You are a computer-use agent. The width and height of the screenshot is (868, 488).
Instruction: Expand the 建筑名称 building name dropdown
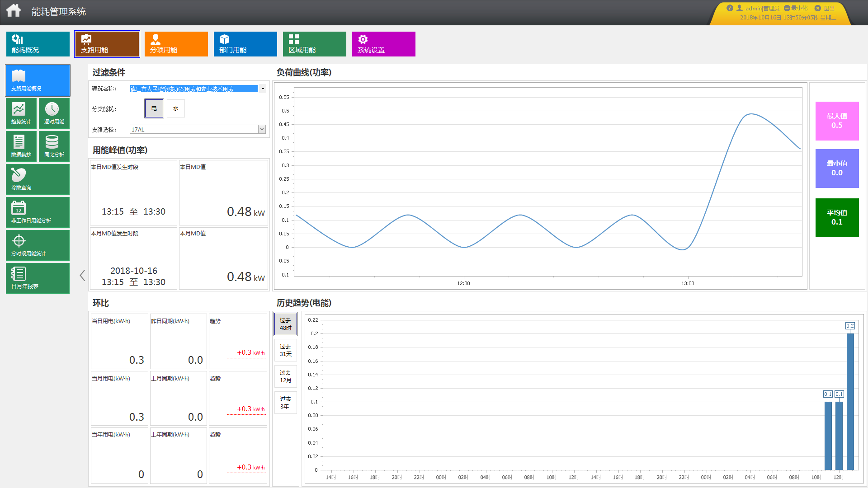[263, 89]
